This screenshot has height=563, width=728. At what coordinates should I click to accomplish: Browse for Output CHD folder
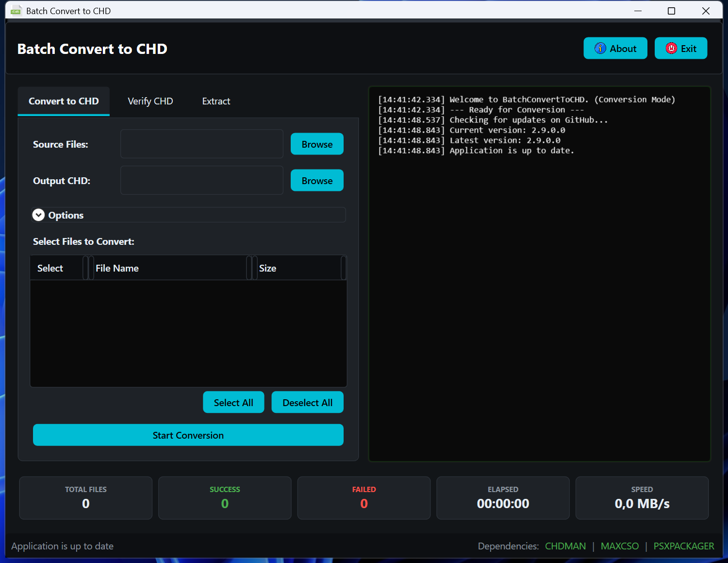tap(317, 180)
